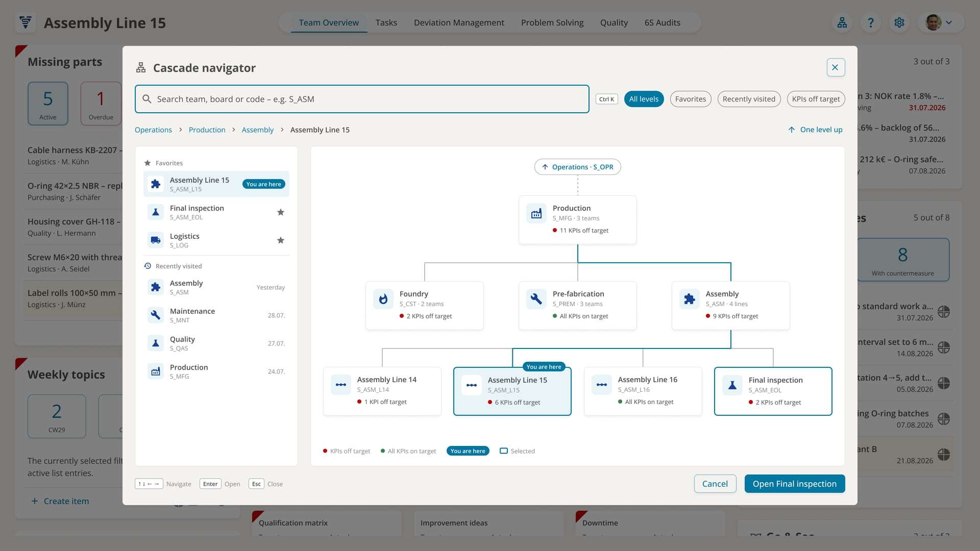Click the Cancel button
The image size is (980, 551).
tap(715, 484)
